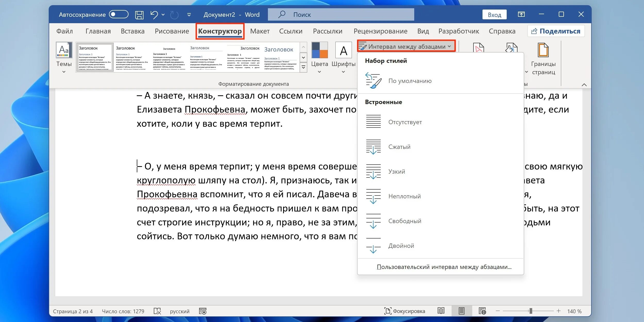Open the Colors (Цвета) palette
644x322 pixels.
coord(319,58)
